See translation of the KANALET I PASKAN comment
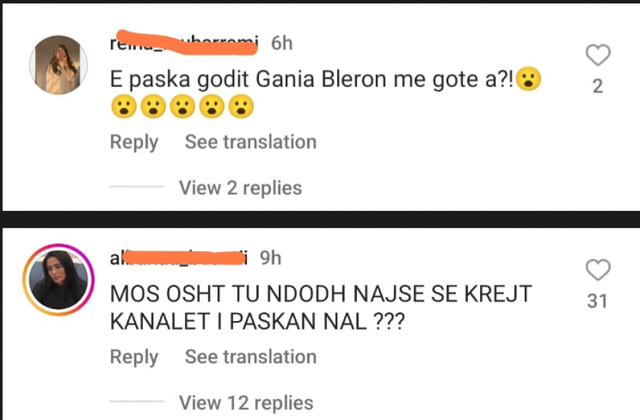 [251, 357]
